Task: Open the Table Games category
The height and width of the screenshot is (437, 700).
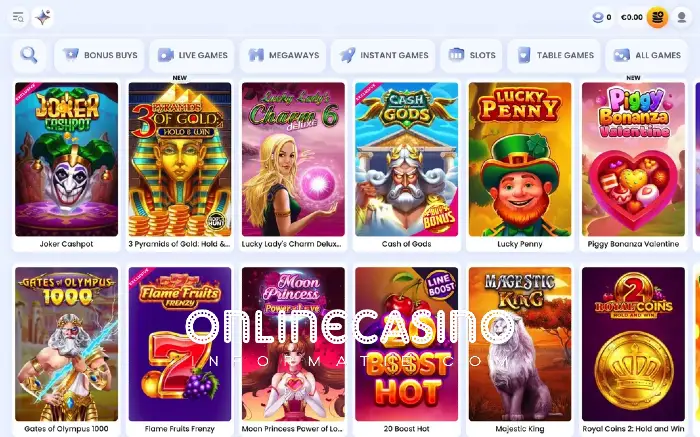Action: pos(554,55)
